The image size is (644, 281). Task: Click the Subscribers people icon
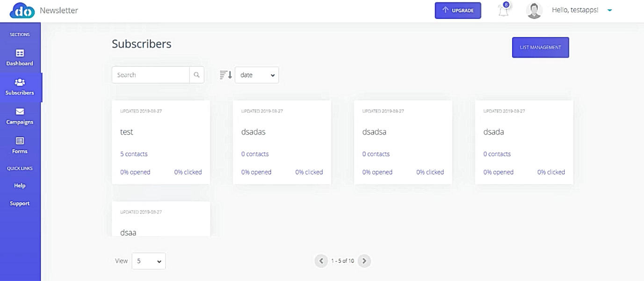click(x=20, y=82)
